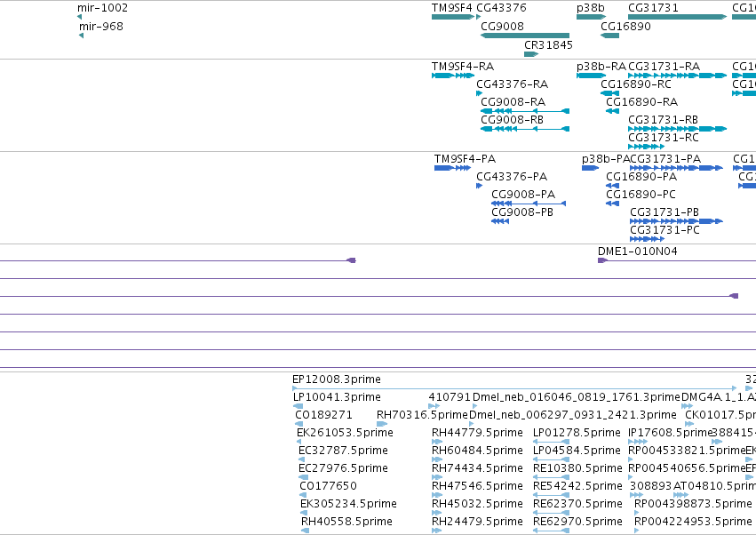Viewport: 756px width, 535px height.
Task: Select the RH44779.5prime EST label
Action: point(477,433)
